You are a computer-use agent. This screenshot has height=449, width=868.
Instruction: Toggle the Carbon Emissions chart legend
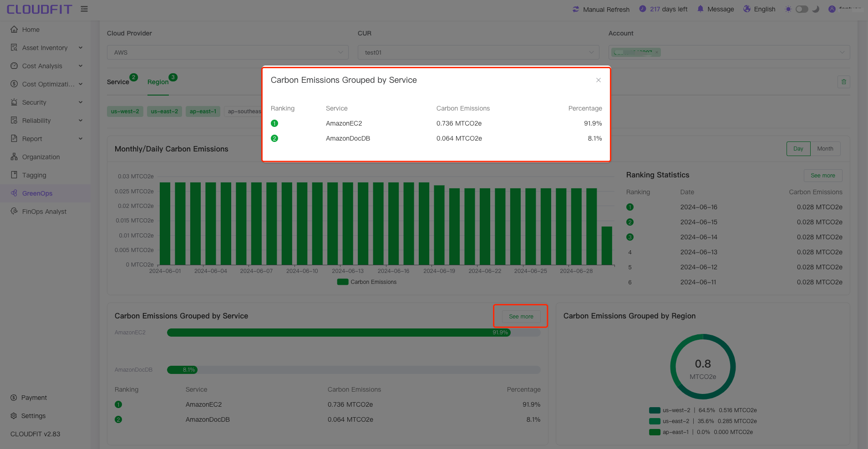[367, 282]
